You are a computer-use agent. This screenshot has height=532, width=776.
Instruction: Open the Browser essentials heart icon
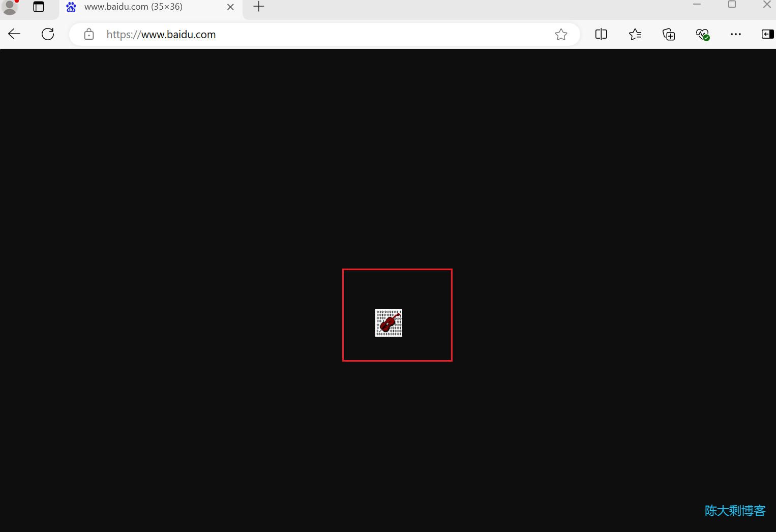pyautogui.click(x=703, y=34)
